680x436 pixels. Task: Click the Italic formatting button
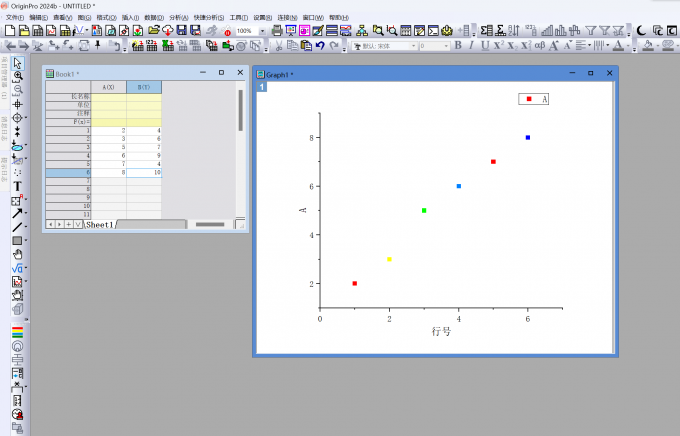click(471, 45)
